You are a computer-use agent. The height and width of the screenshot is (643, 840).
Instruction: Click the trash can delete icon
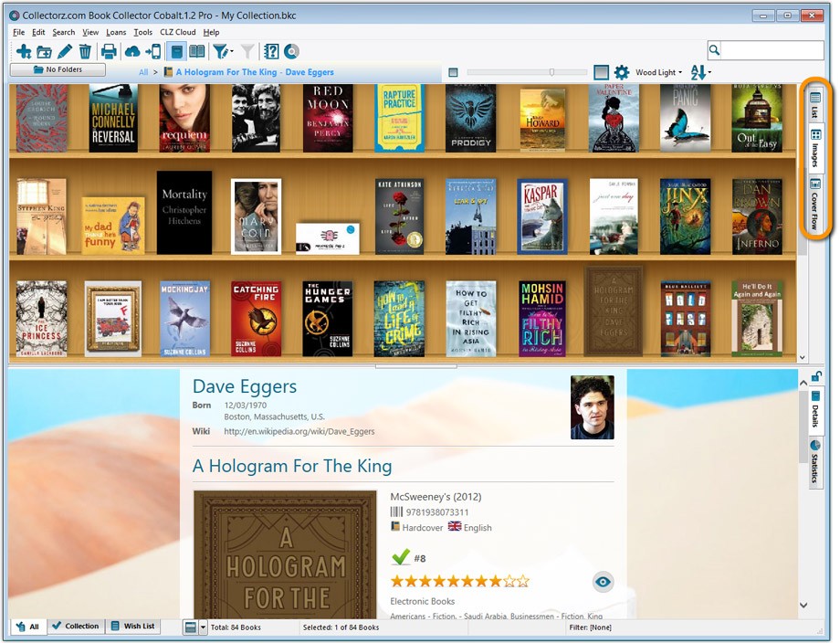pyautogui.click(x=85, y=51)
